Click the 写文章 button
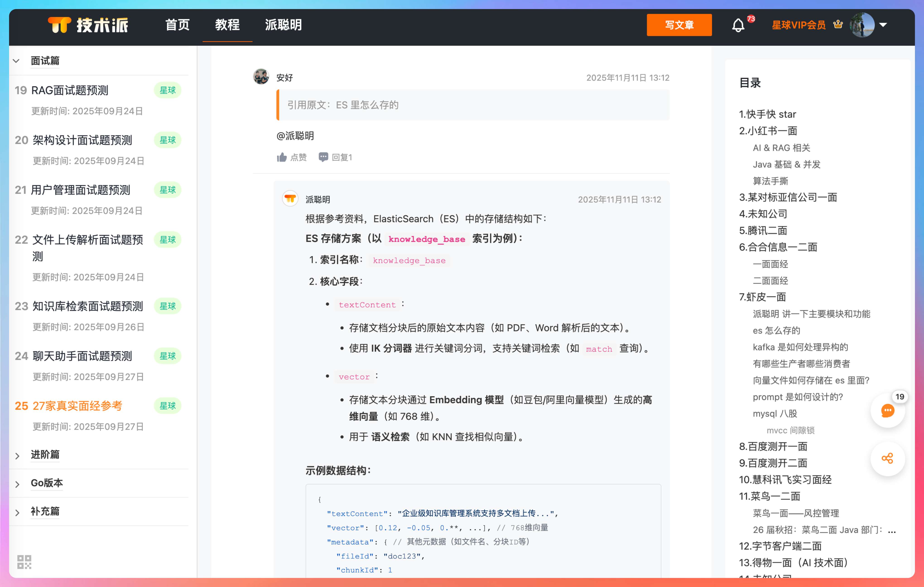The image size is (924, 587). coord(679,25)
